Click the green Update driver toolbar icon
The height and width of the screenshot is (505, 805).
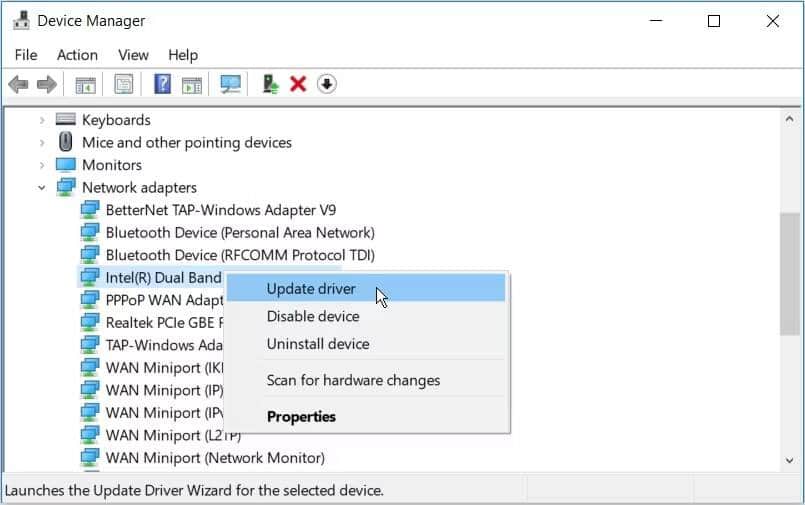point(270,85)
